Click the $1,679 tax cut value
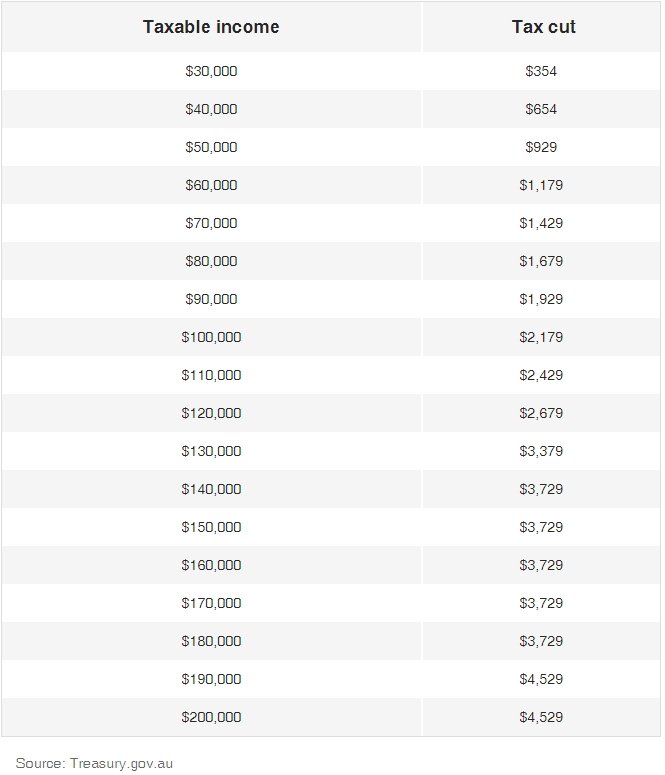 click(541, 261)
